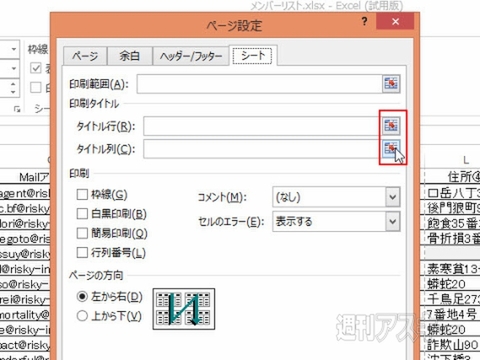Click the ribbon spinner arrows
The height and width of the screenshot is (360, 480).
pos(13,87)
